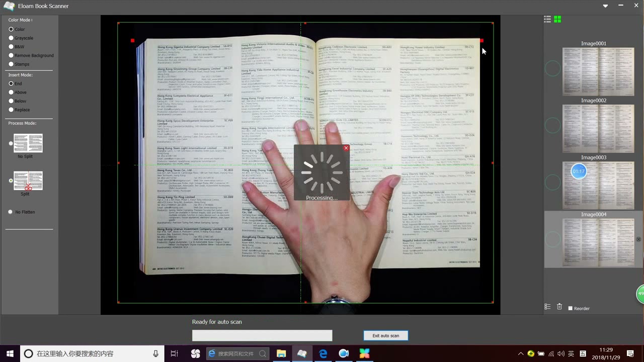Click the Ready for auto scan status

[x=217, y=322]
